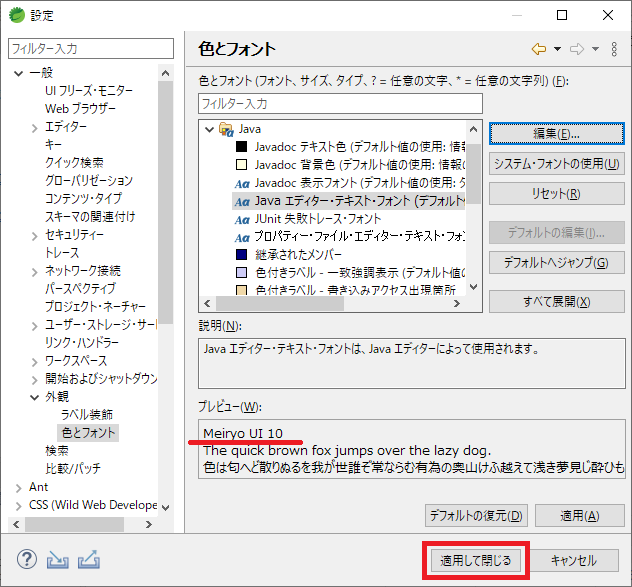The width and height of the screenshot is (632, 587).
Task: Click the back navigation arrow icon
Action: (x=539, y=49)
